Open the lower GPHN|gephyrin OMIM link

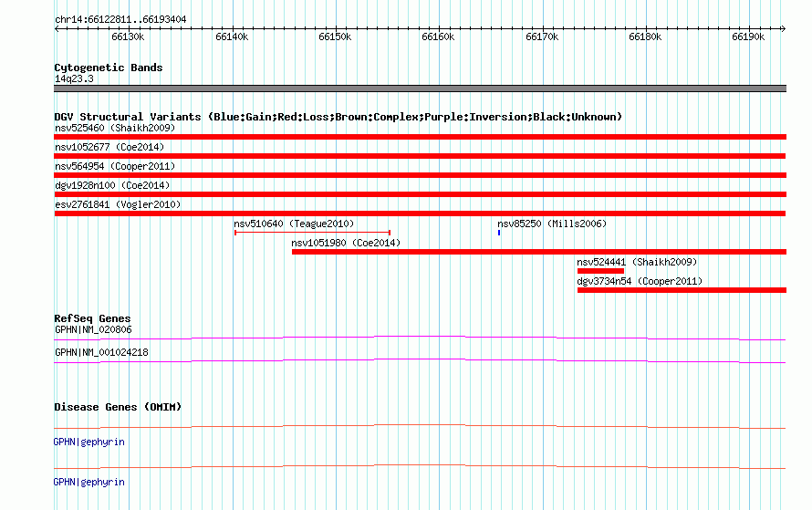coord(89,482)
